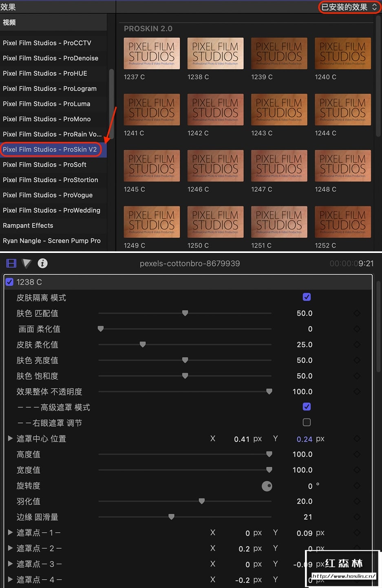Select the 1238 C effect thumbnail
This screenshot has width=382, height=588.
click(x=215, y=53)
